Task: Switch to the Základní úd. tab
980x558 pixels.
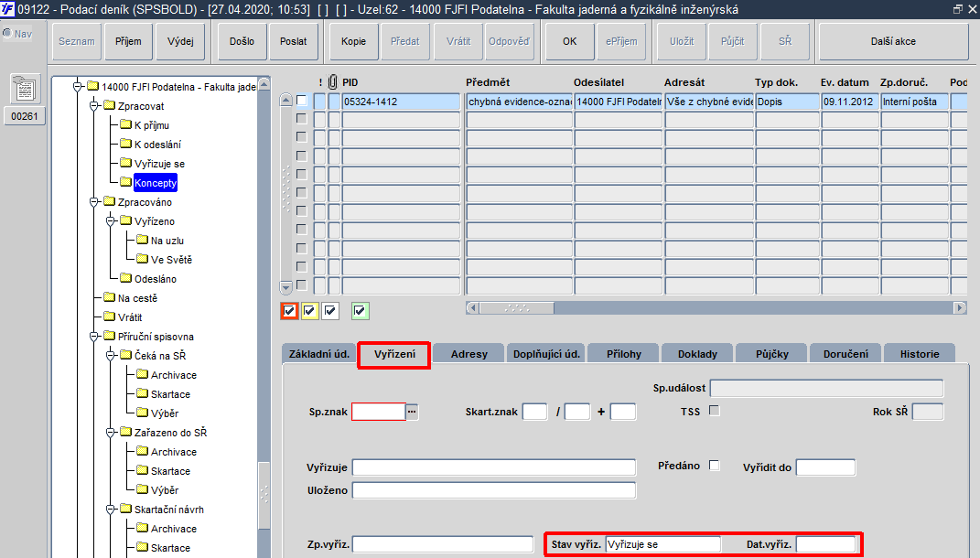Action: tap(318, 354)
